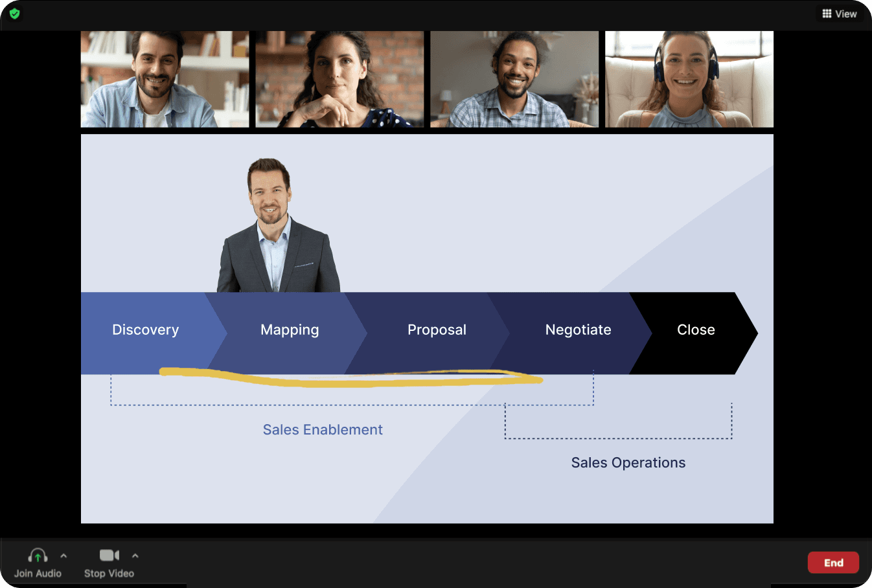The height and width of the screenshot is (588, 872).
Task: Select the bearded man in denim shirt video
Action: click(165, 79)
